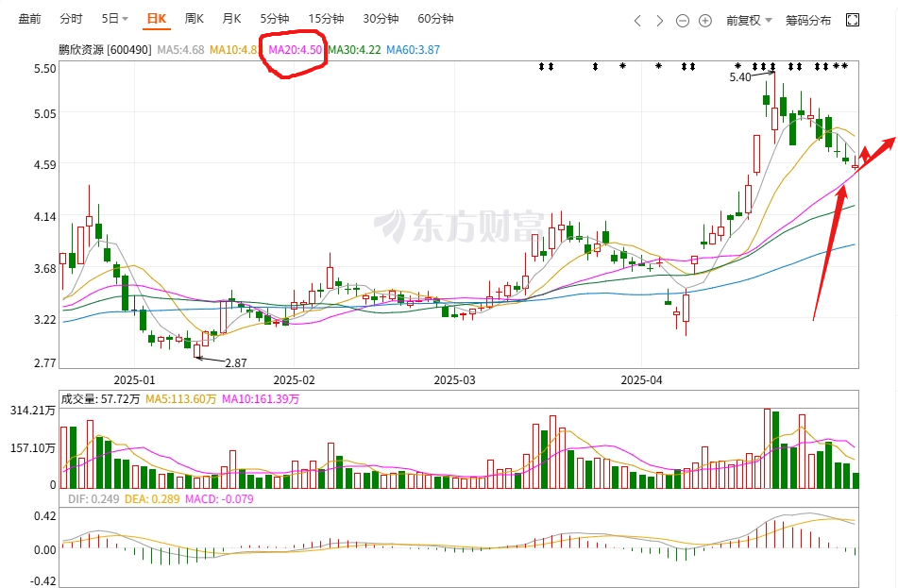898x588 pixels.
Task: Click the 2025-03 date axis label
Action: click(x=455, y=380)
